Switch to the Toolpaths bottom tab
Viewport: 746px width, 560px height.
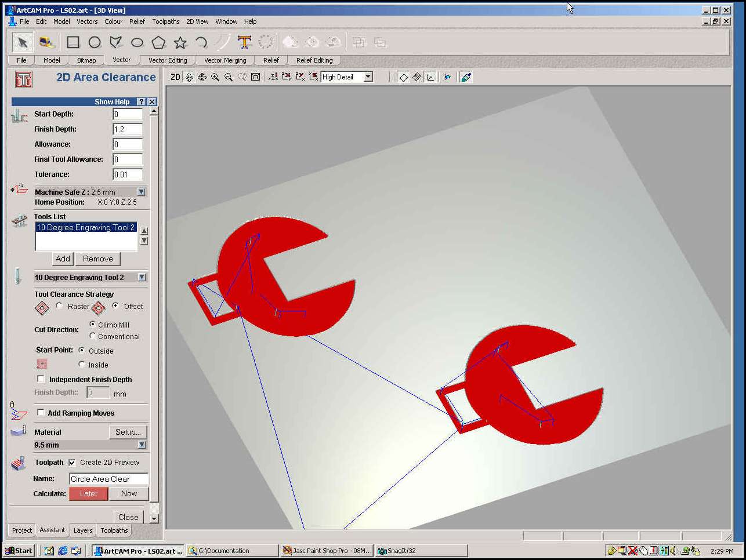[114, 530]
